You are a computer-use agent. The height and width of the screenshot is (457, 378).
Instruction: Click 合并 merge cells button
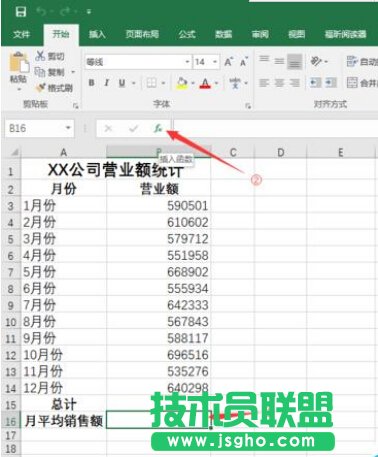362,83
